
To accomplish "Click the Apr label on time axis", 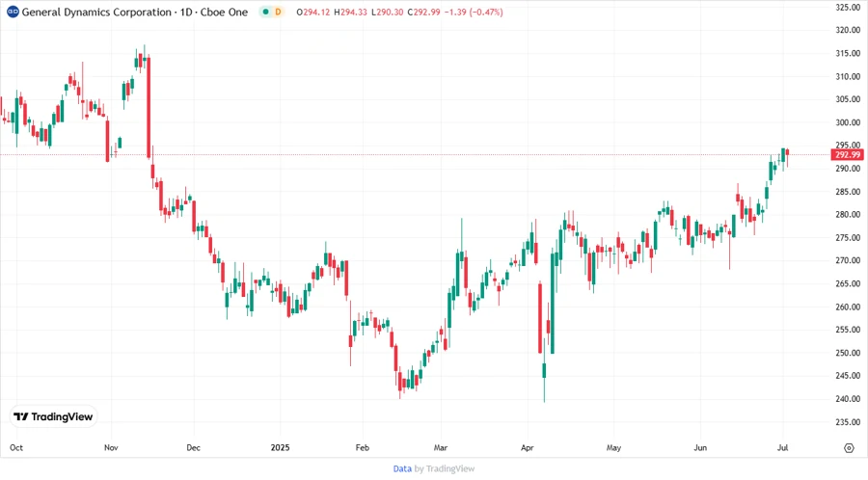I will [527, 447].
